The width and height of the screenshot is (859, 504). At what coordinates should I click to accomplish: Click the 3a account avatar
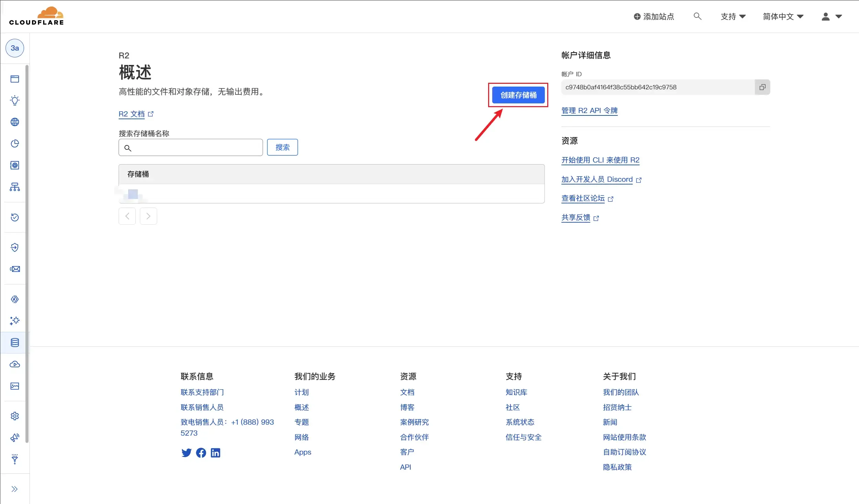pos(15,48)
